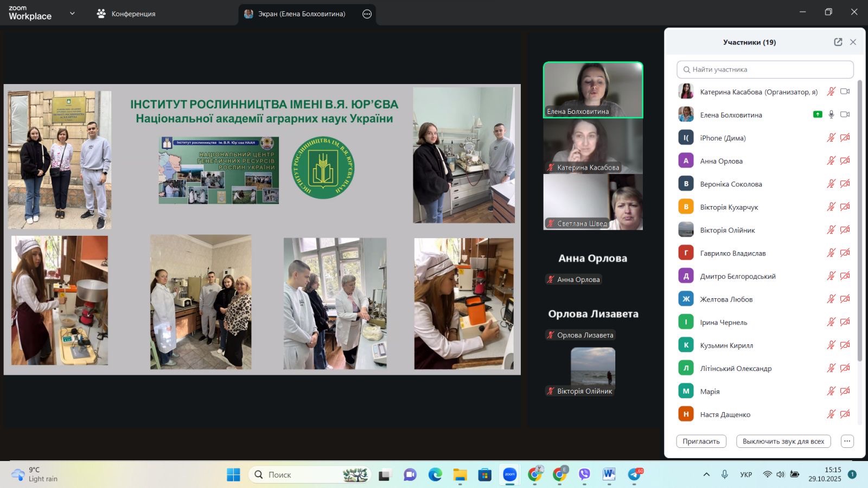Pop out the participants panel
The width and height of the screenshot is (868, 488).
(838, 42)
